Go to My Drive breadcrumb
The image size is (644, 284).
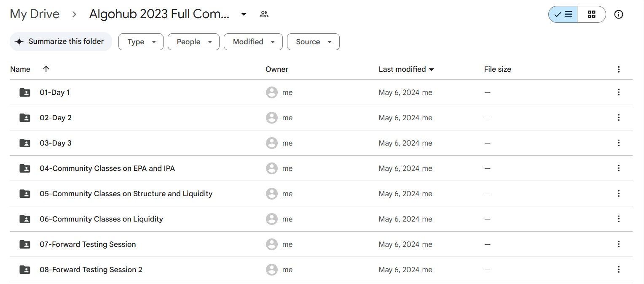[35, 14]
